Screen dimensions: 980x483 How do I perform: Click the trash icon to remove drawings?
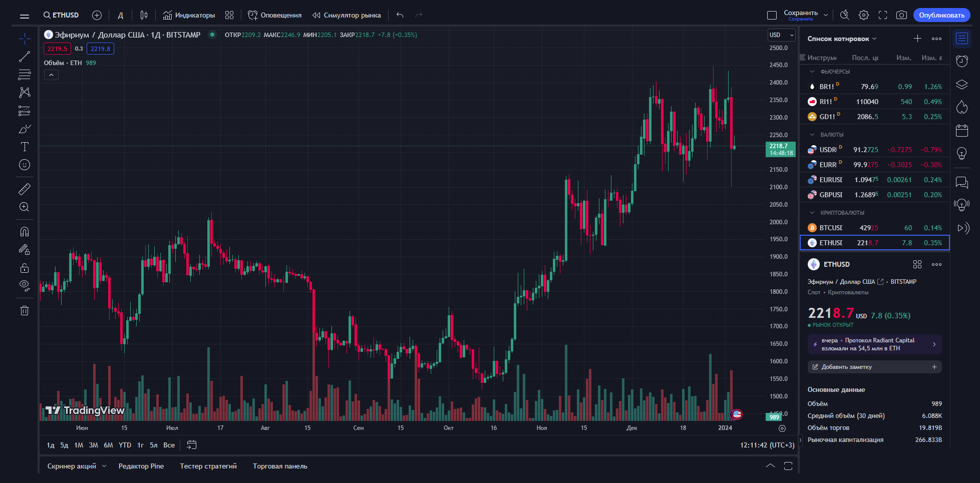[24, 310]
